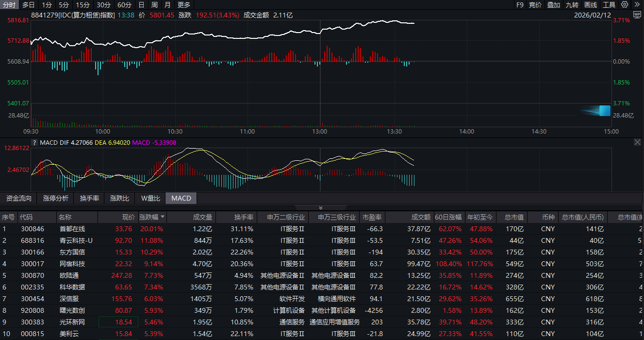Image resolution: width=644 pixels, height=340 pixels.
Task: Click the WP monitor icon
Action: coord(637,15)
